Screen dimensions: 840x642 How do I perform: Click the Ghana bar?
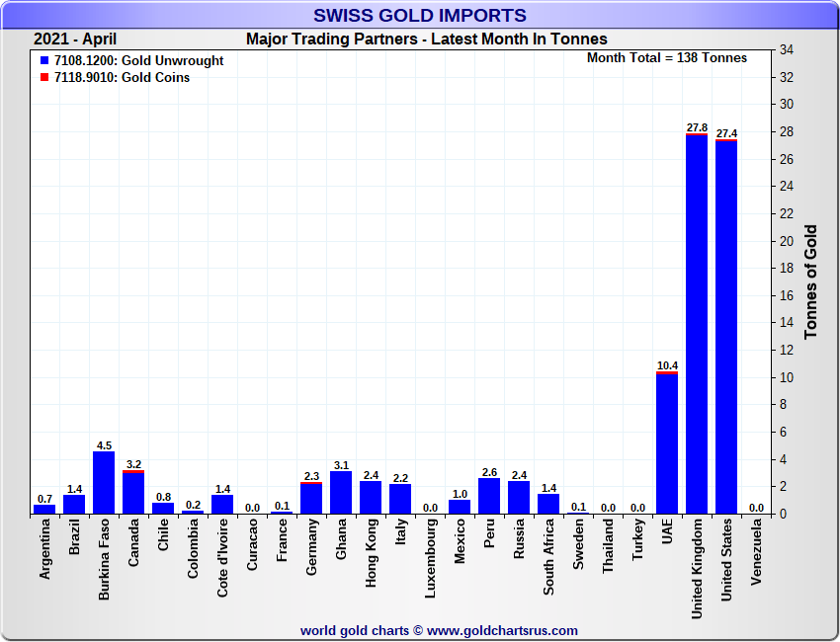[x=341, y=493]
